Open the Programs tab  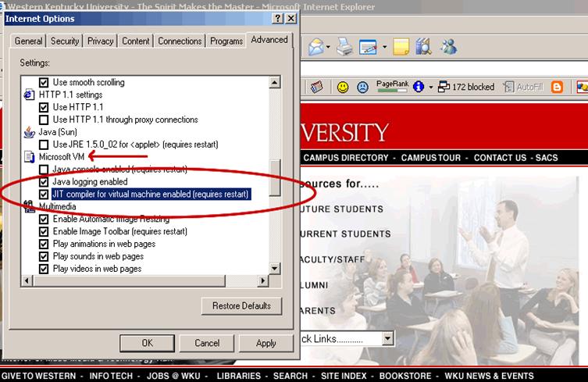pos(226,41)
